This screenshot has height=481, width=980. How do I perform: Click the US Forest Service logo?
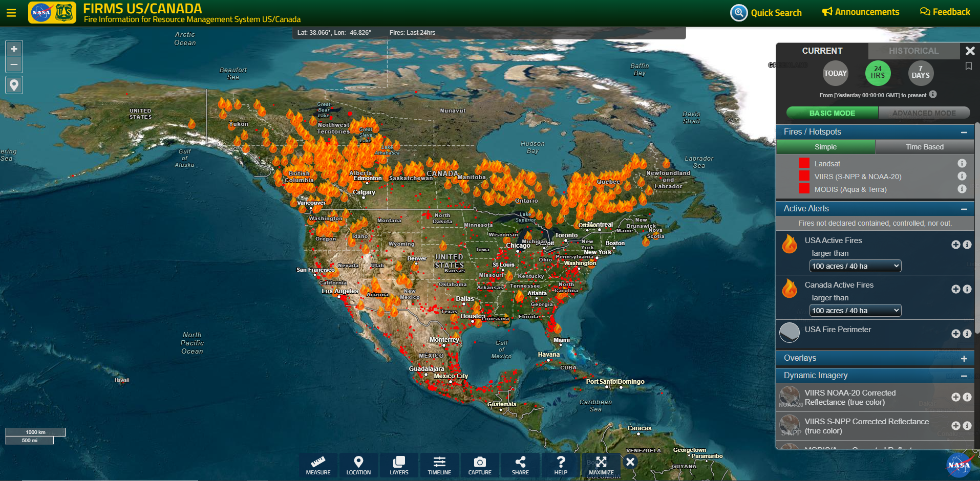pos(64,12)
